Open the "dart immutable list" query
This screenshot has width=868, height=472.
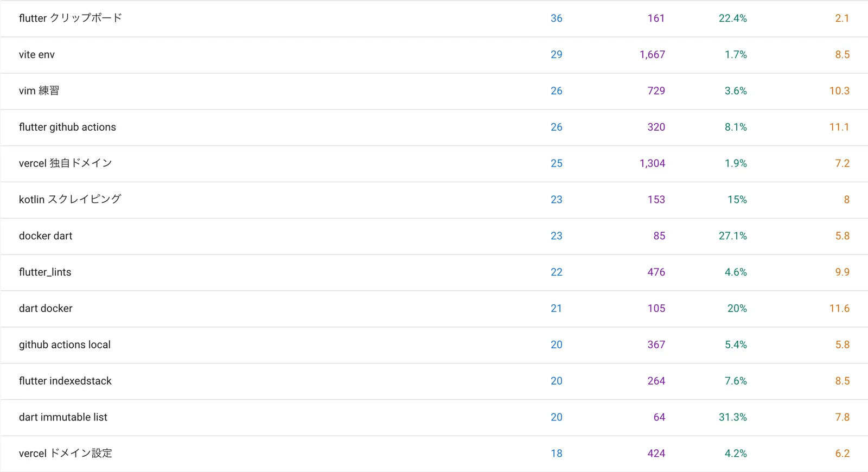pyautogui.click(x=63, y=417)
